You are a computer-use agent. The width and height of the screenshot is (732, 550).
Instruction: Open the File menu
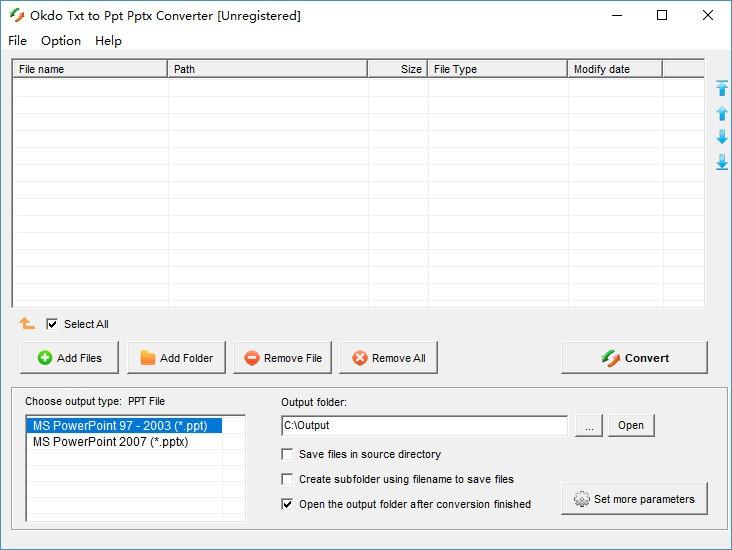(x=17, y=41)
